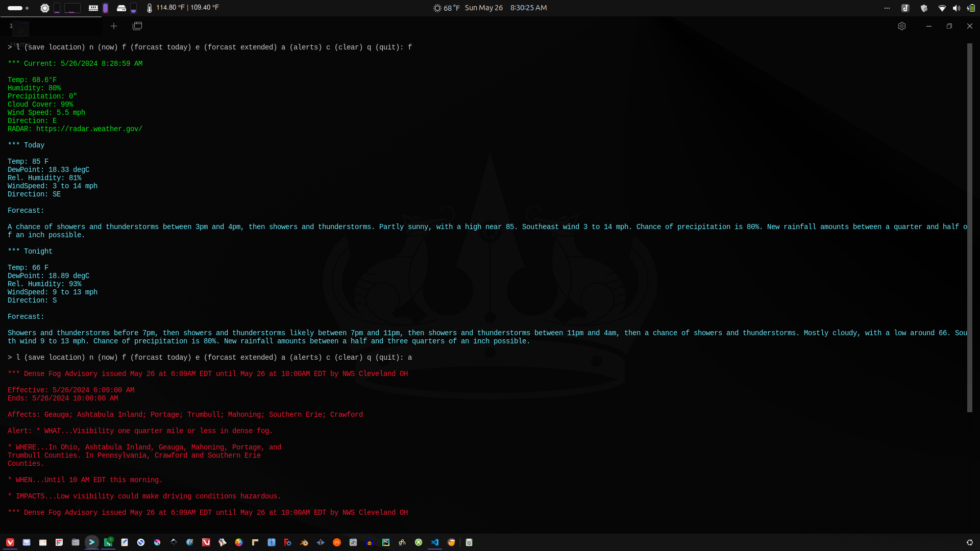The width and height of the screenshot is (980, 551).
Task: Open a new terminal tab with plus icon
Action: 114,26
